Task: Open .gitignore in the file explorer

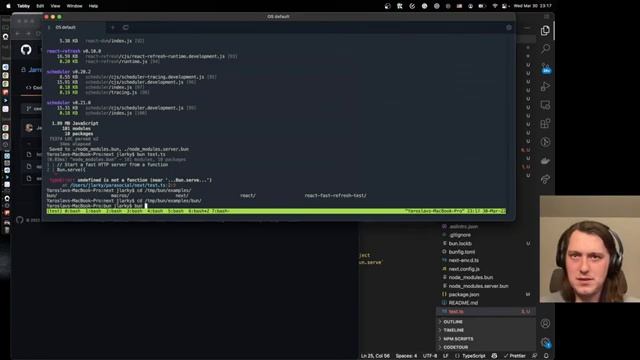Action: coord(486,235)
